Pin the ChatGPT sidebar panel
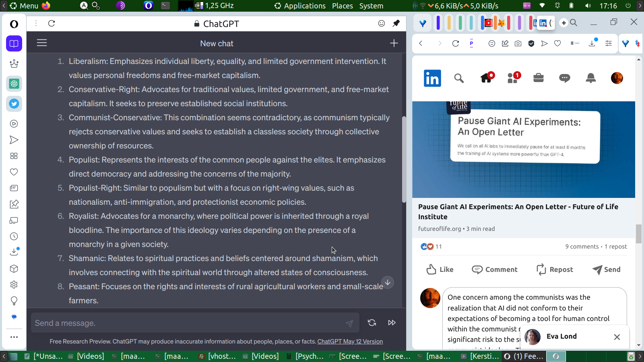 (x=396, y=23)
